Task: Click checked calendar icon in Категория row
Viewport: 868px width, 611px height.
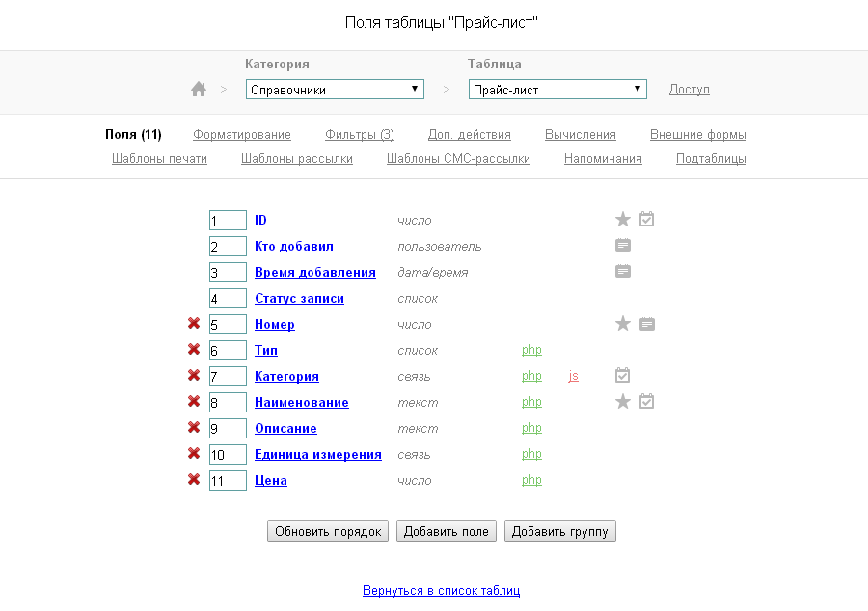Action: [x=623, y=375]
